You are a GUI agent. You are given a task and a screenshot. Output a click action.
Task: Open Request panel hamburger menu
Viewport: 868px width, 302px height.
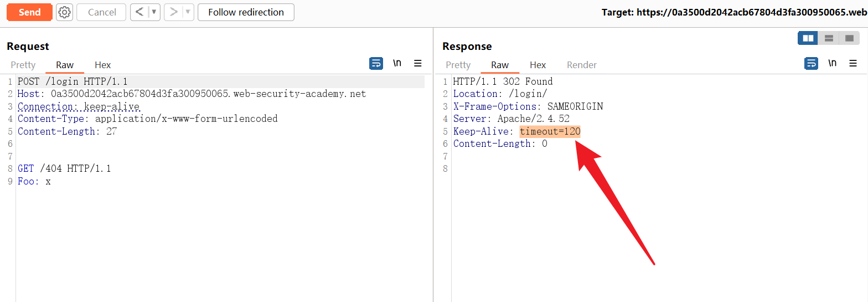(x=418, y=64)
